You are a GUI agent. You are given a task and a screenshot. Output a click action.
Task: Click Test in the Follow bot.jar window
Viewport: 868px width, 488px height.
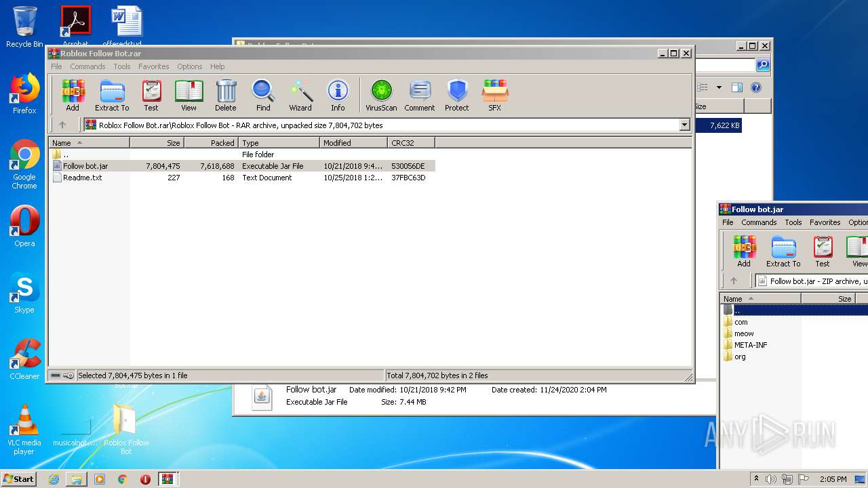pos(823,251)
